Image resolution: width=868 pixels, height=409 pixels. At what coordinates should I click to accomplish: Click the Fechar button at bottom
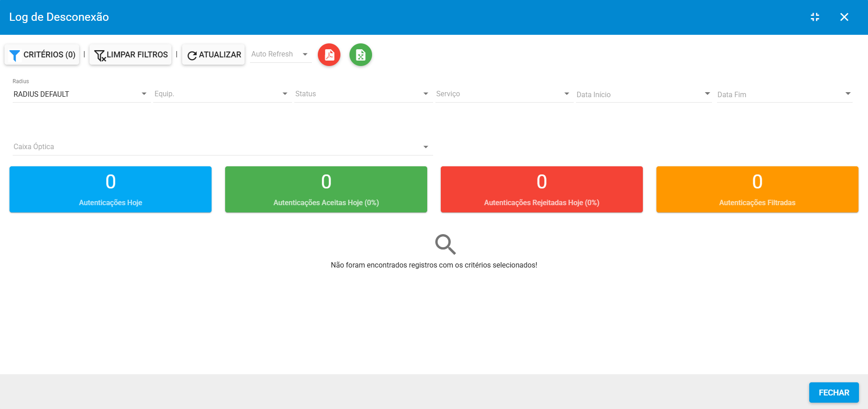click(834, 393)
